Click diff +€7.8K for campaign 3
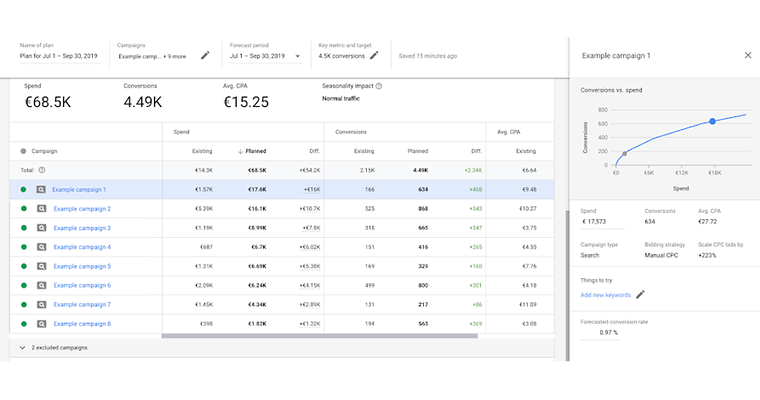Viewport: 760px width, 400px height. click(311, 228)
